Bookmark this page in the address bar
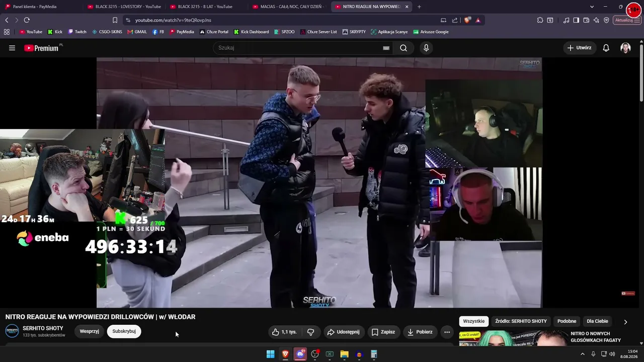The width and height of the screenshot is (644, 362). (x=115, y=20)
